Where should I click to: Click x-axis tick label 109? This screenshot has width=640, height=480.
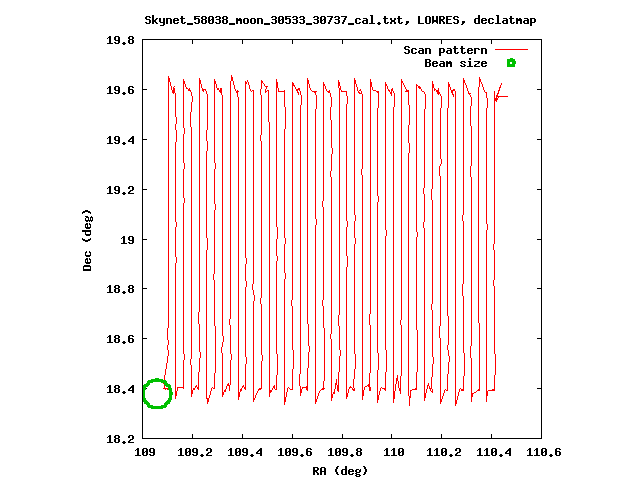tap(144, 452)
